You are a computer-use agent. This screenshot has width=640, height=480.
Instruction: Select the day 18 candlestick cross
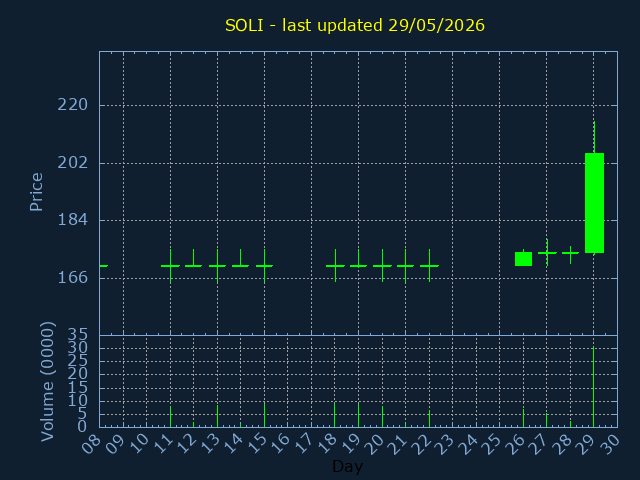pyautogui.click(x=335, y=266)
